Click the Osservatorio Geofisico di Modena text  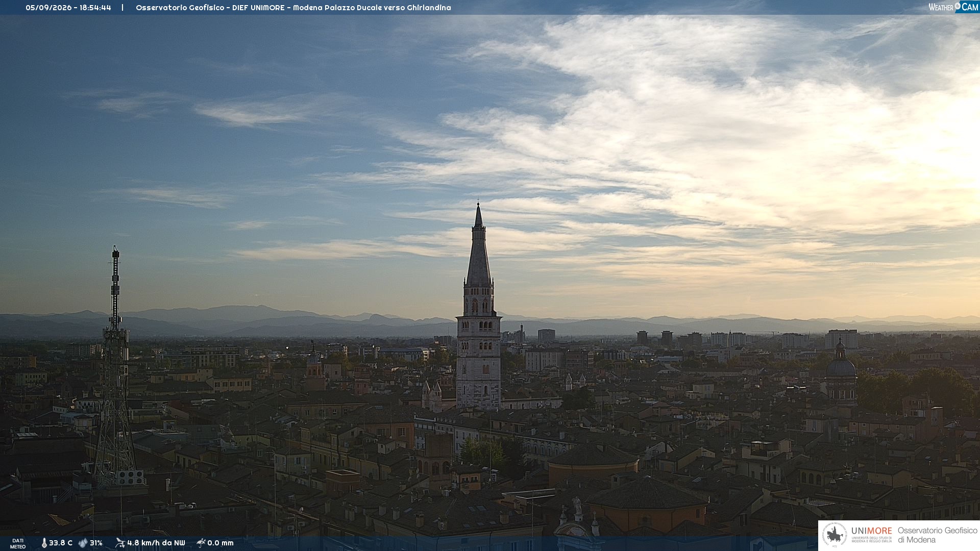point(937,535)
